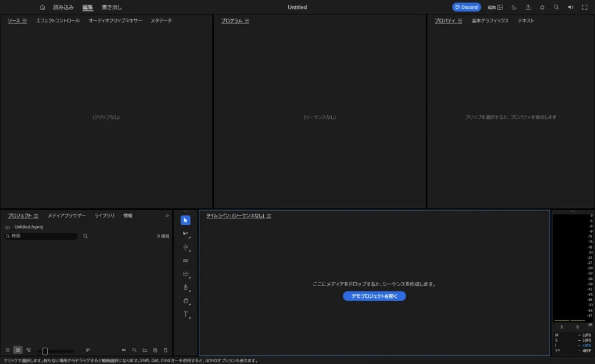Switch to 編集 tab
This screenshot has height=364, width=595.
(88, 7)
